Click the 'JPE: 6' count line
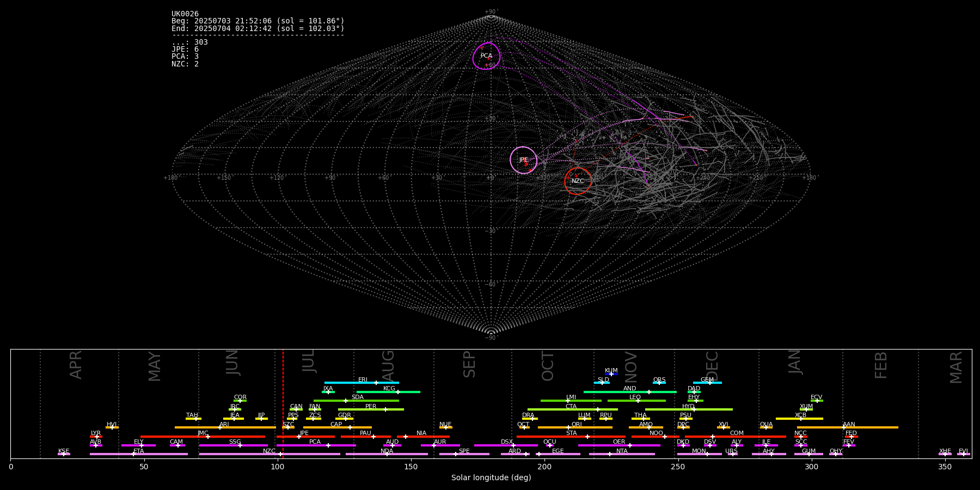The image size is (980, 490). (185, 50)
